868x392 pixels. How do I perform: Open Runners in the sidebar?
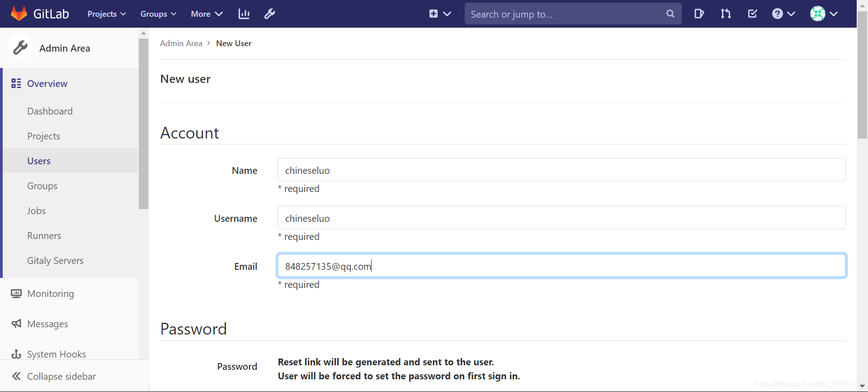[x=44, y=236]
